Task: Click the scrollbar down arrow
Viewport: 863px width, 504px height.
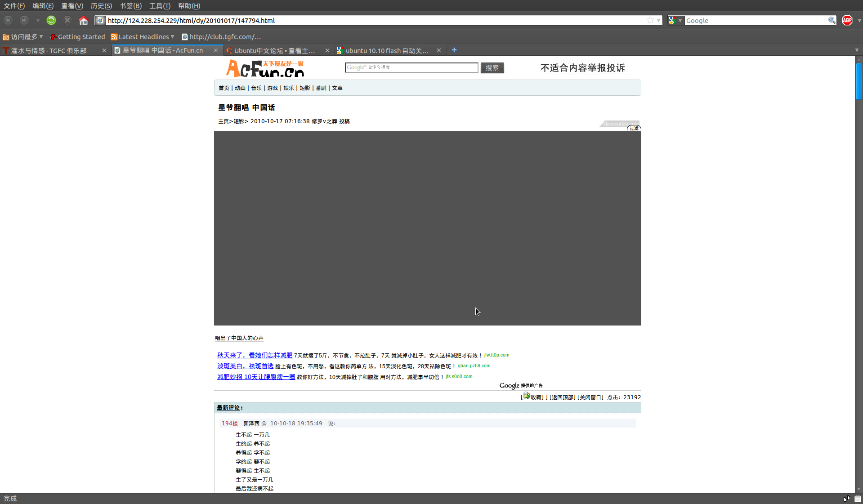Action: tap(859, 489)
